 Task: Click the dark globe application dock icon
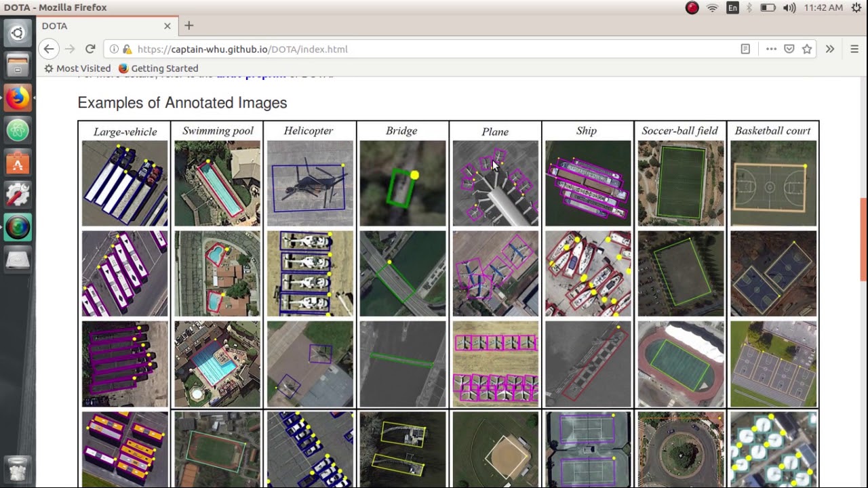point(18,228)
